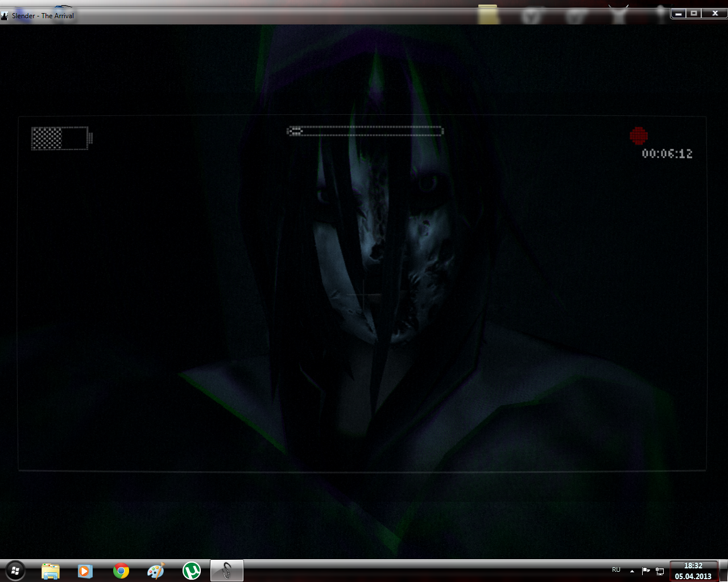Screen dimensions: 728x582
Task: Click the camcorder battery indicator
Action: (x=61, y=138)
